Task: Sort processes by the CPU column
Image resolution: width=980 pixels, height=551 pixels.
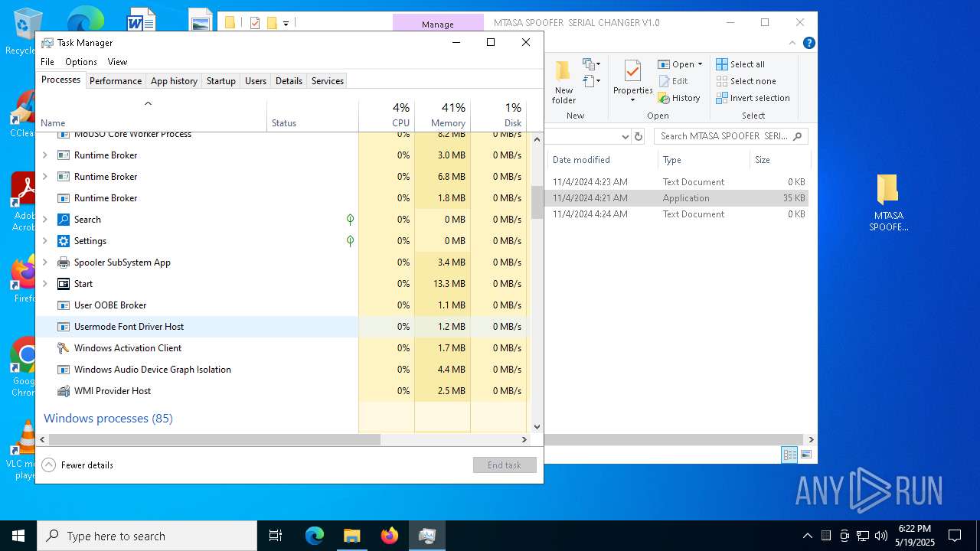Action: tap(387, 115)
